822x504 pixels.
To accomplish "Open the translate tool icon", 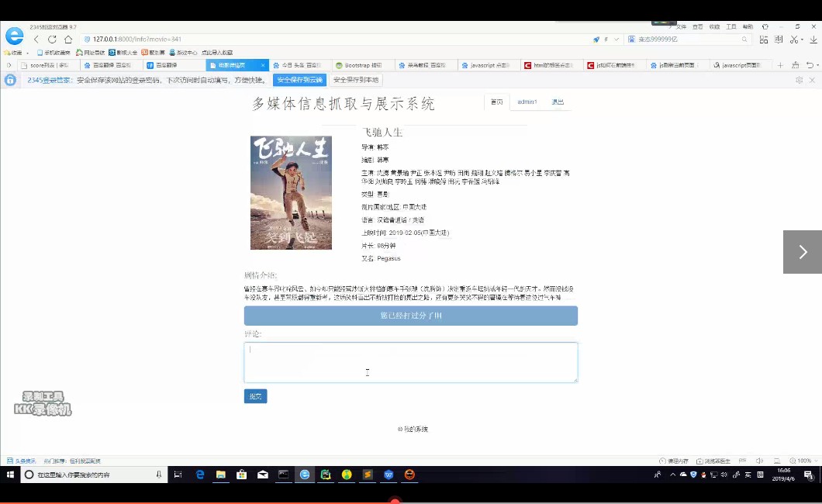I will click(779, 40).
